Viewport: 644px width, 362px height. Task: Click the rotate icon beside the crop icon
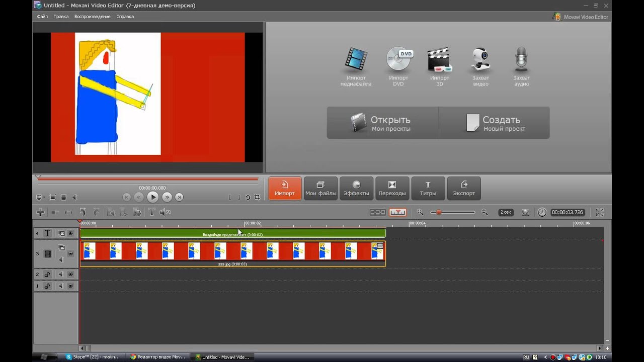248,198
